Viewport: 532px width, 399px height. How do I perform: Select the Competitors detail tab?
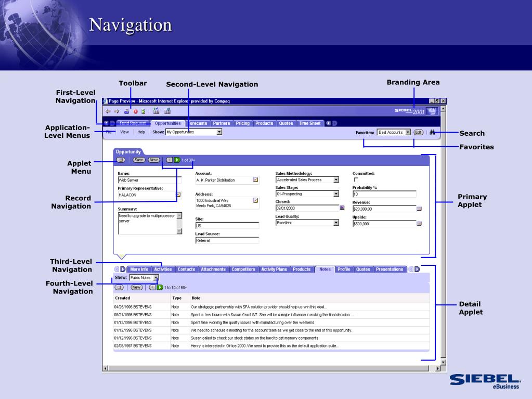click(243, 269)
